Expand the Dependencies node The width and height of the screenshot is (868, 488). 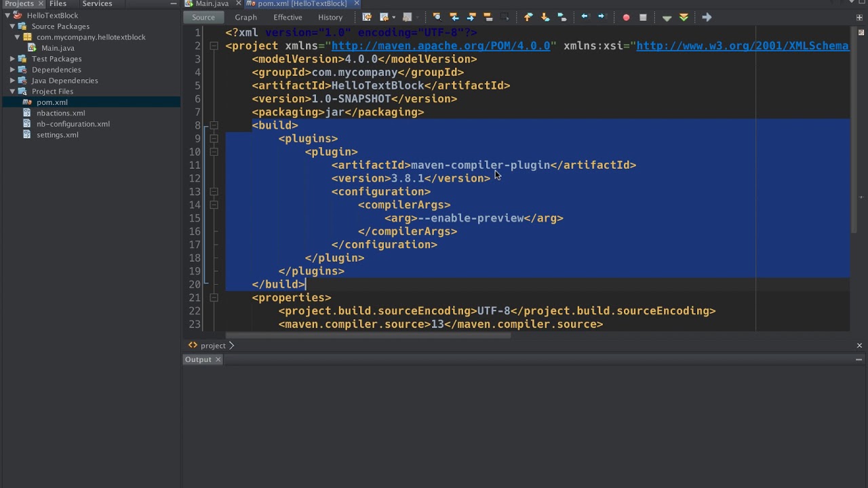pyautogui.click(x=13, y=70)
